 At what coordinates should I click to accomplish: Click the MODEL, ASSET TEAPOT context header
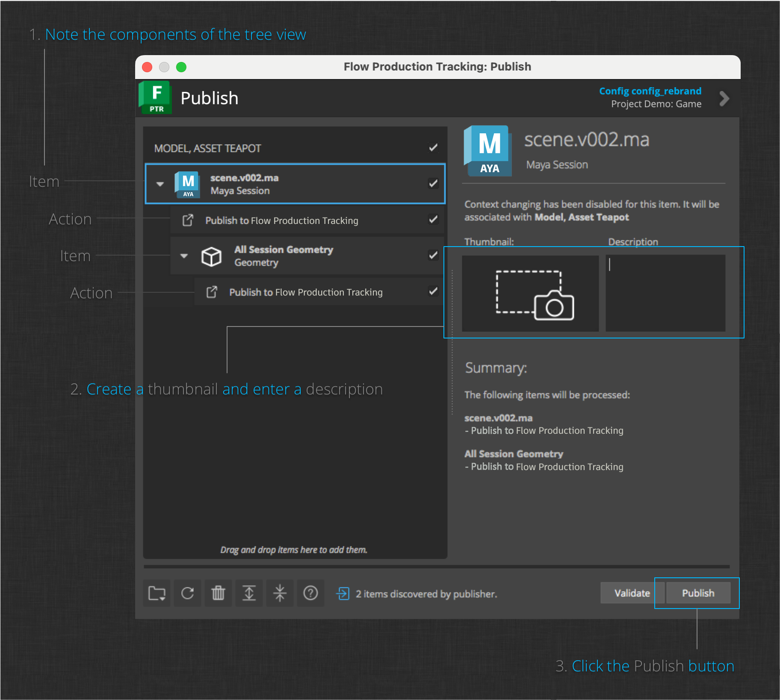click(207, 148)
